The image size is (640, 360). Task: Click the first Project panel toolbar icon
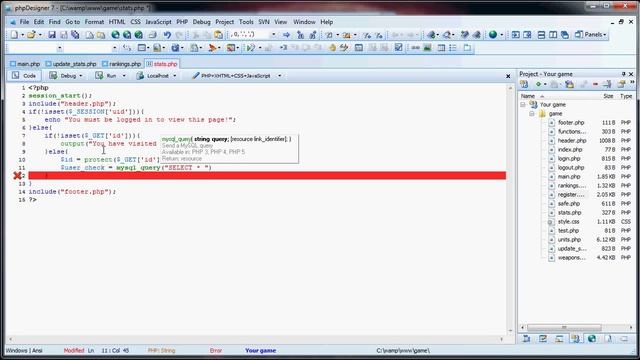pos(524,84)
